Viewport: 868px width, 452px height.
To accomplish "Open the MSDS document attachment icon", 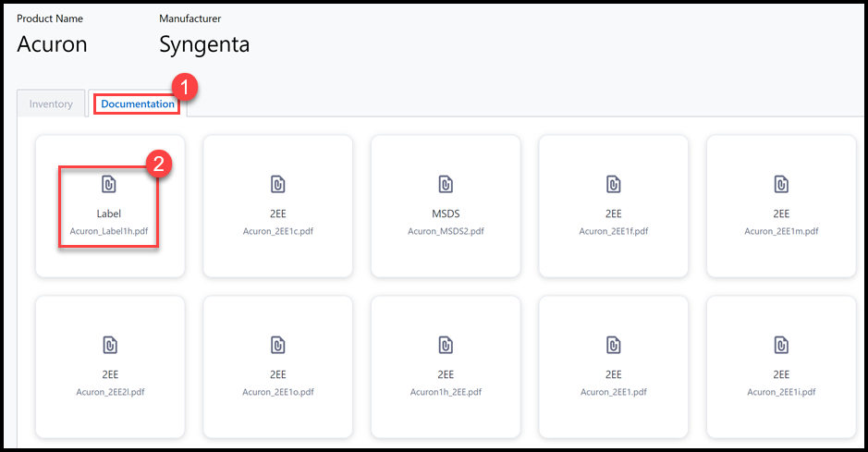I will tap(446, 184).
